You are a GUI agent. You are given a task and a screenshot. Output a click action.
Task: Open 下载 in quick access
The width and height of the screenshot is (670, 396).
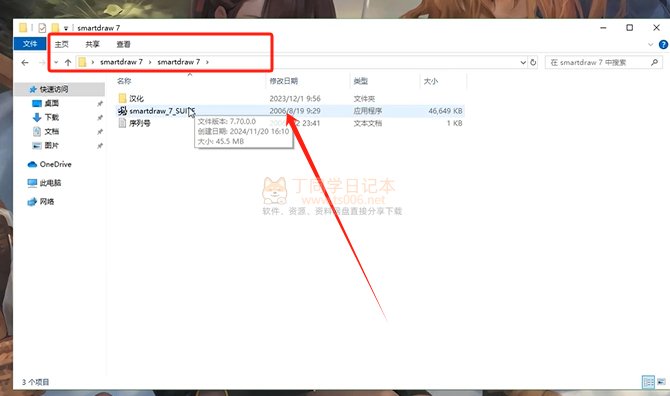[51, 117]
